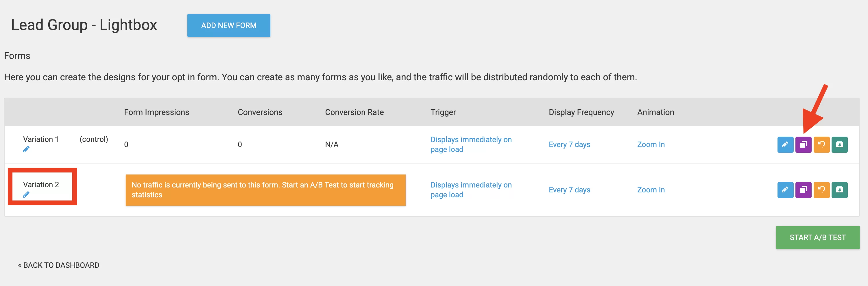The width and height of the screenshot is (868, 286).
Task: Reset Variation 2 stats with orange undo button
Action: click(x=821, y=190)
